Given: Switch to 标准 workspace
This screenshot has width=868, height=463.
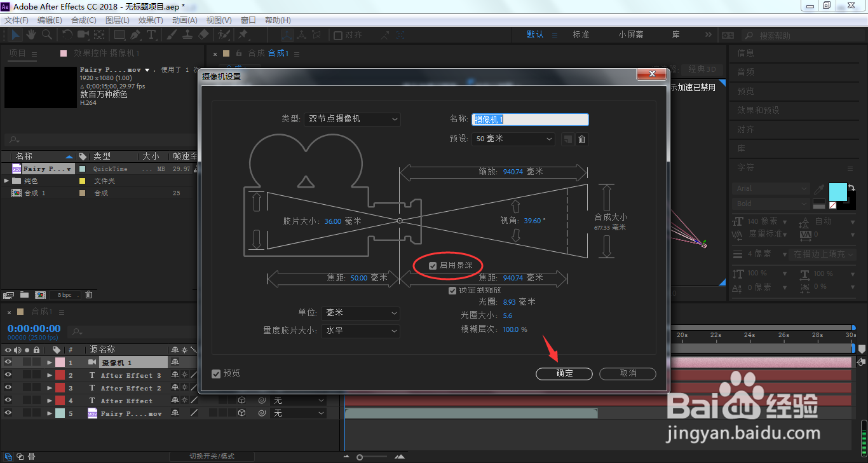Looking at the screenshot, I should (x=581, y=35).
